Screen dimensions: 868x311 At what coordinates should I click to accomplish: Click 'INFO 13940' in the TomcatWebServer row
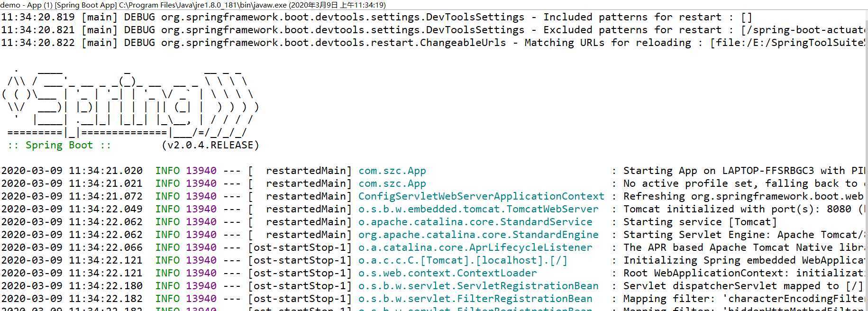point(186,209)
